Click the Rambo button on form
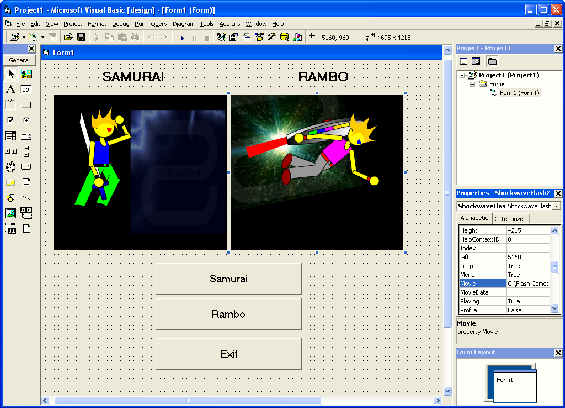Screen dimensions: 565x408 229,314
